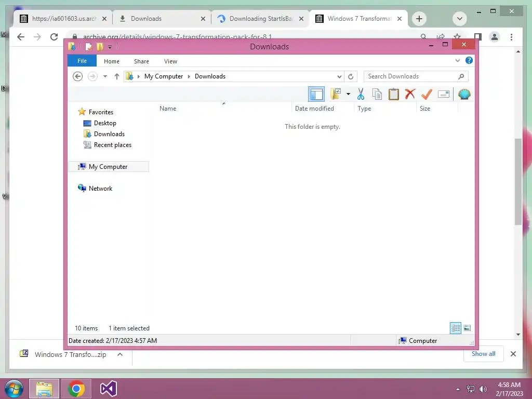This screenshot has width=532, height=399.
Task: Open Explorer help question mark icon
Action: (469, 60)
